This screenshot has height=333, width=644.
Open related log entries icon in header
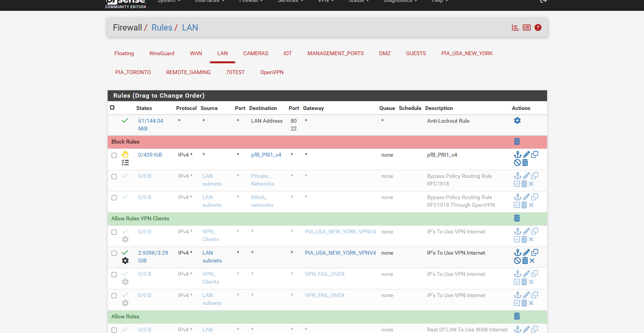(x=527, y=27)
